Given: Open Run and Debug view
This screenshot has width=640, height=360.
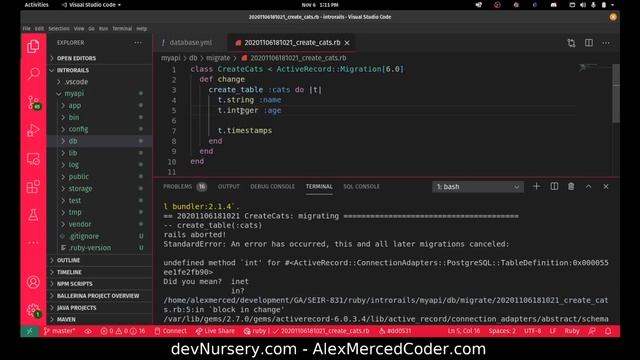Looking at the screenshot, I should point(33,130).
